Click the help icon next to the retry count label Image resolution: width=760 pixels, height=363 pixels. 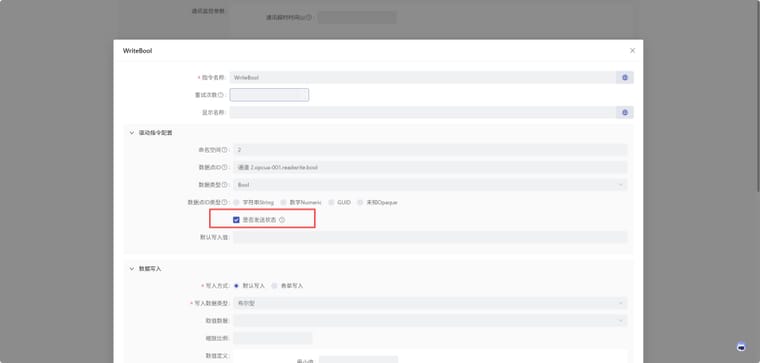point(221,95)
